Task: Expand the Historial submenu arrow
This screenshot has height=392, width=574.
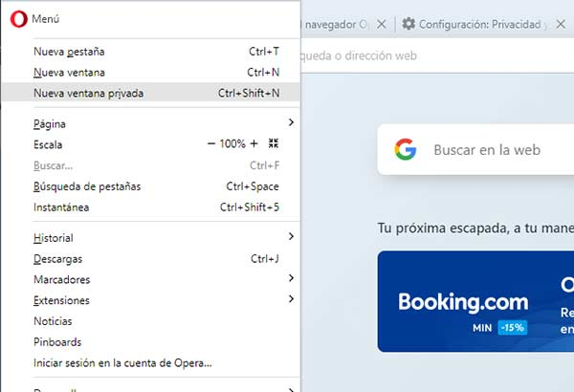Action: [x=291, y=236]
